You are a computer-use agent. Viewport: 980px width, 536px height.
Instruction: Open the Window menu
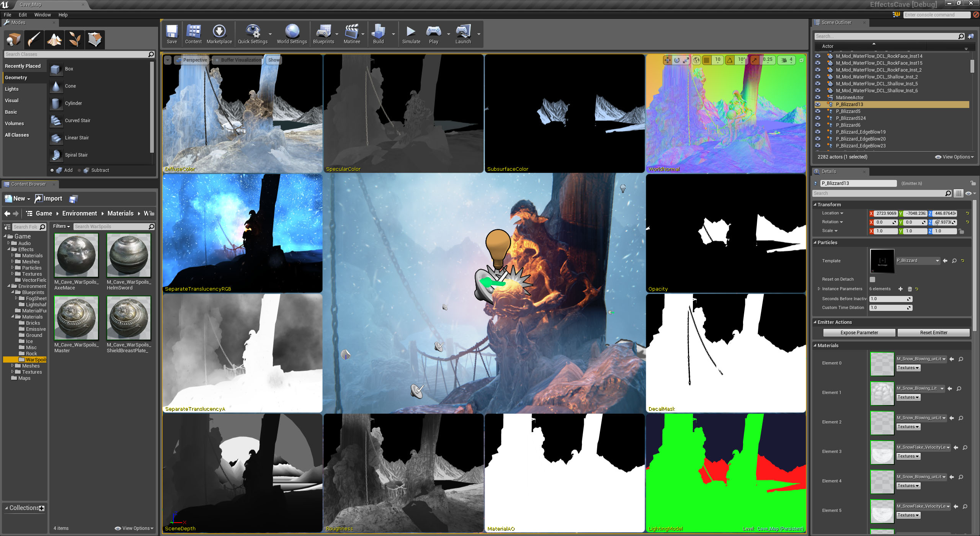point(42,15)
